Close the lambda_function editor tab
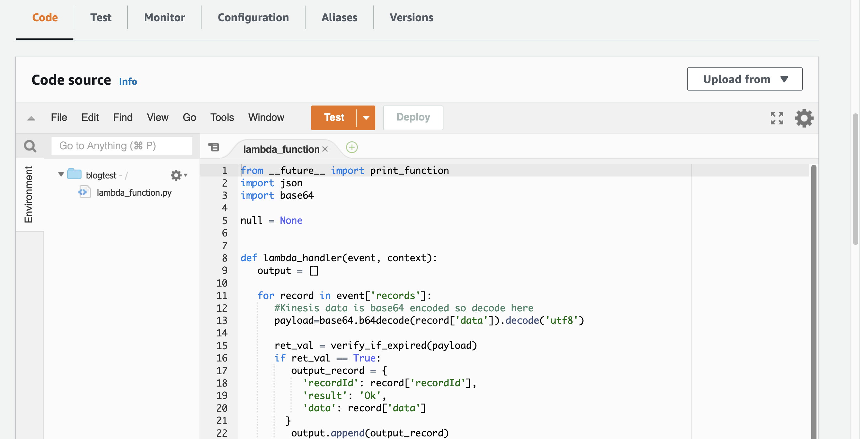Viewport: 868px width, 439px height. pos(325,149)
